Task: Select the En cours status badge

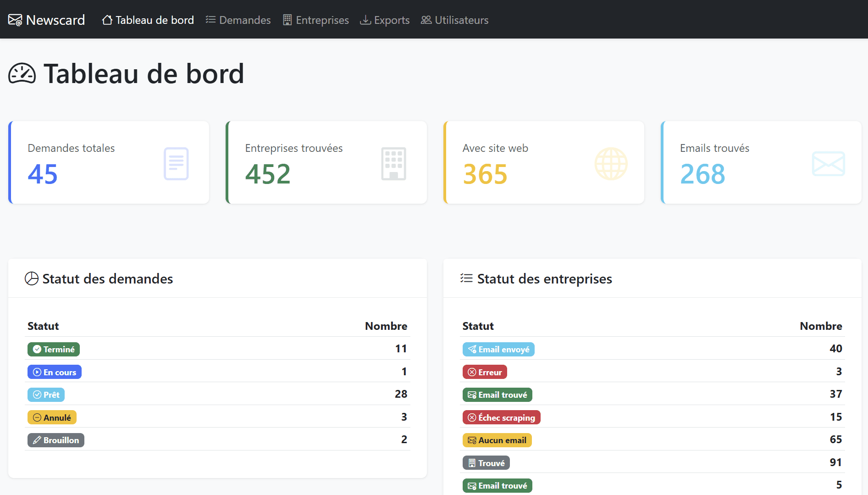Action: (x=55, y=372)
